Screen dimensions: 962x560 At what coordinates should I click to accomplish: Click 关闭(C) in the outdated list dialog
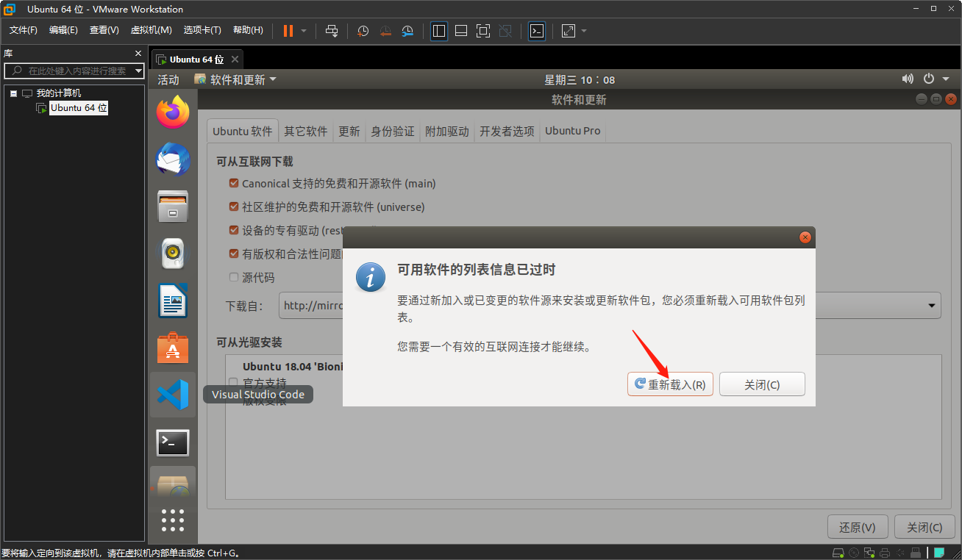762,384
